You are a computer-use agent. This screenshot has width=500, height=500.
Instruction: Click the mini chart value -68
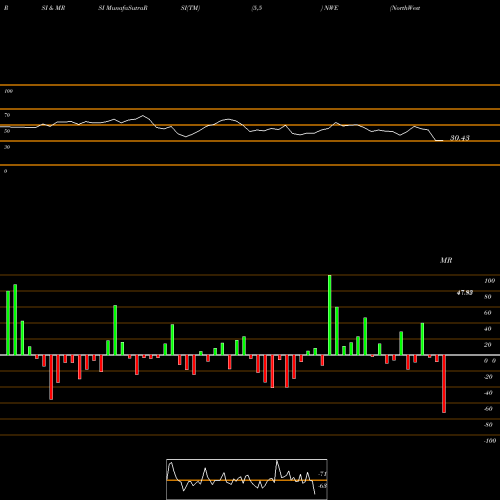pos(323,486)
